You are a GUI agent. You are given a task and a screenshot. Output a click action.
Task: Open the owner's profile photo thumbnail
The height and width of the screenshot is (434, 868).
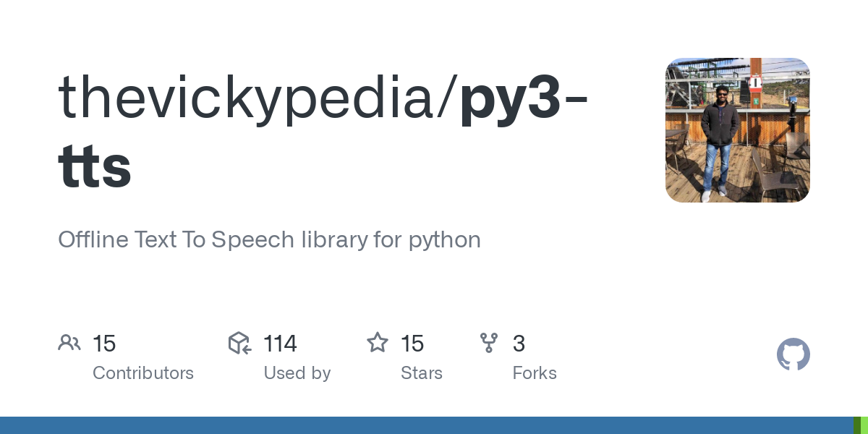738,130
